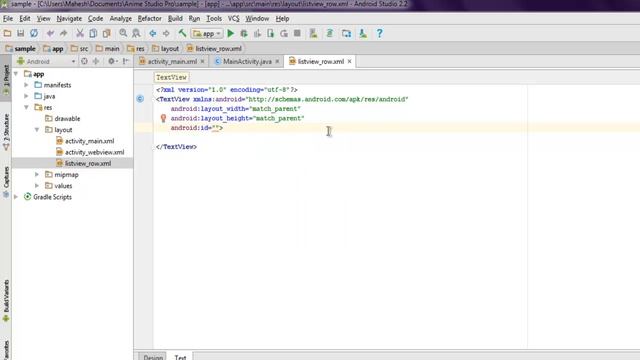Expand the manifests folder arrow
Screen dimensions: 640x360
pyautogui.click(x=27, y=85)
